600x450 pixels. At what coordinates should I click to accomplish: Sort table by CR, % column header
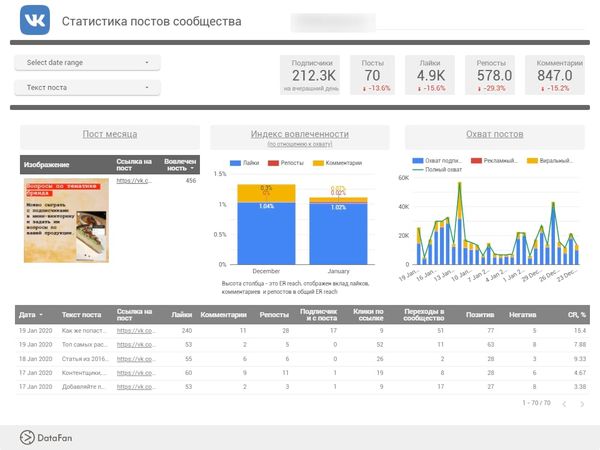point(574,314)
